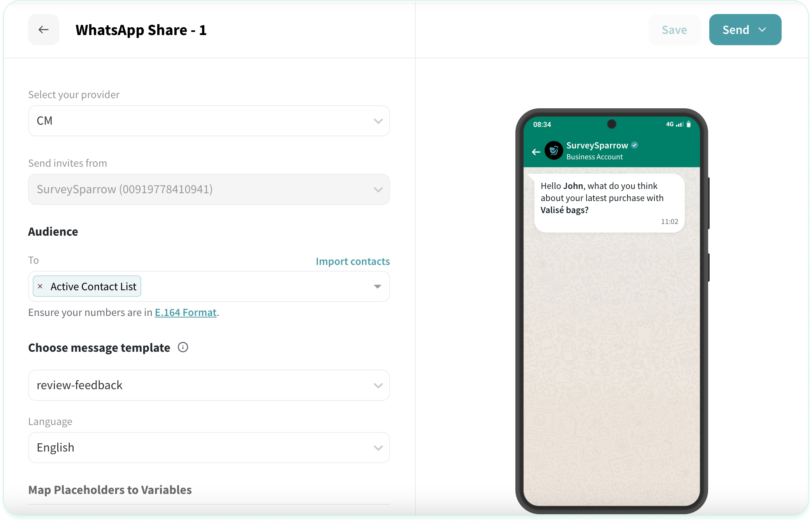Click the verified badge next to SurveySparrow
This screenshot has width=812, height=522.
[x=634, y=145]
